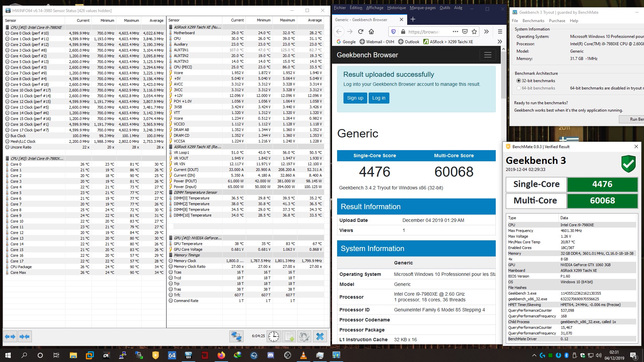Open Firefox hamburger application menu
The image size is (644, 362).
pos(500,32)
